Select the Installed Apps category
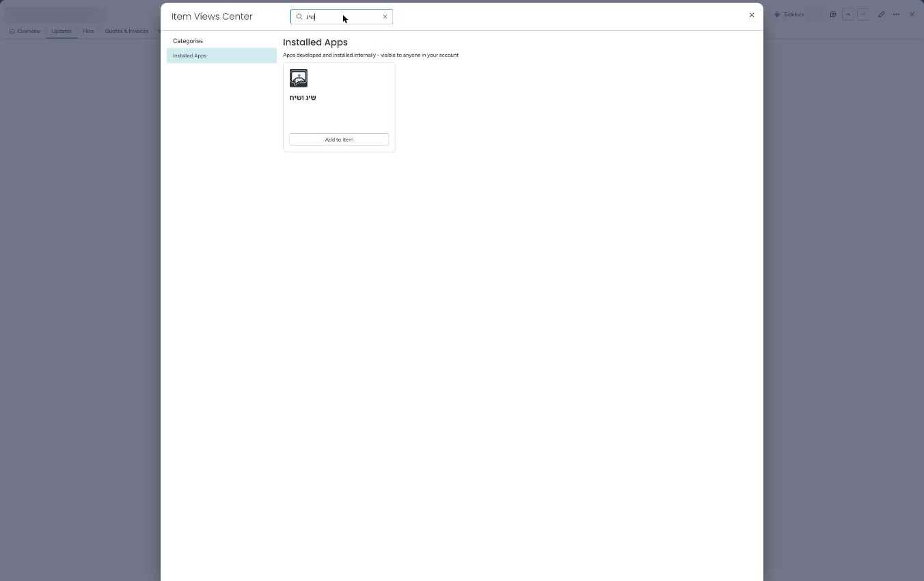Screen dimensions: 924x581 pos(221,55)
